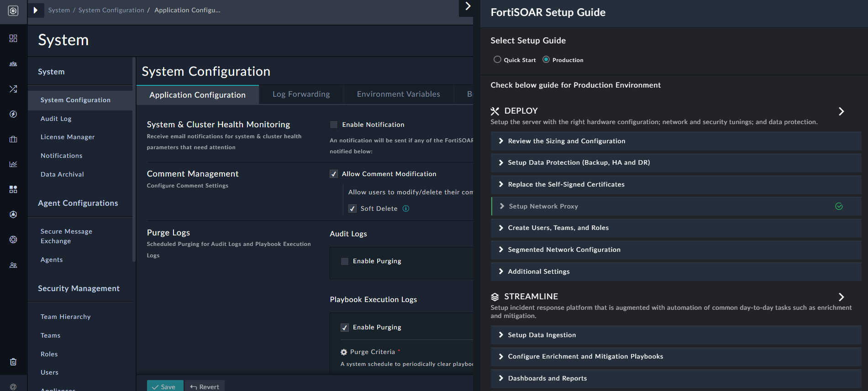Click the green completed checkmark on Network Proxy

tap(839, 206)
